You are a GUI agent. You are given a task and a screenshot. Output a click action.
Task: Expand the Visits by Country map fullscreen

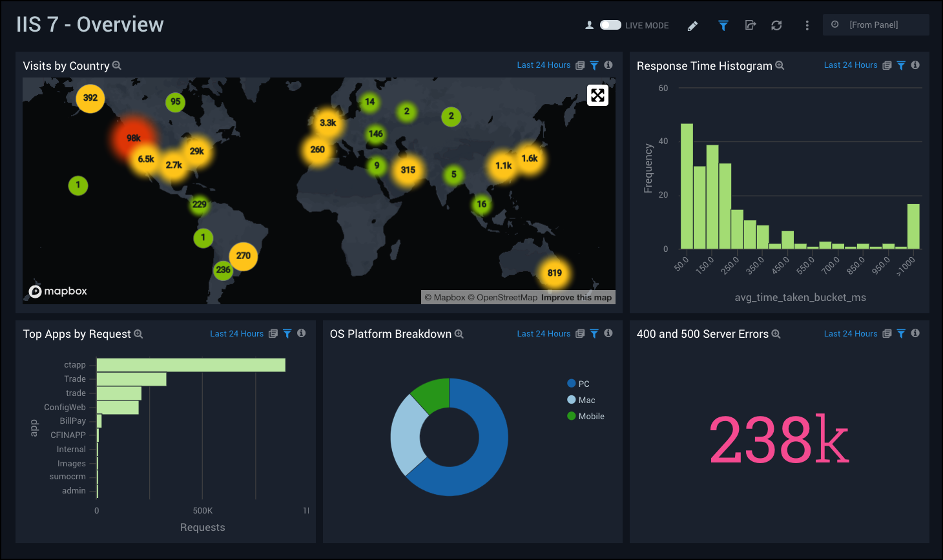click(x=597, y=96)
